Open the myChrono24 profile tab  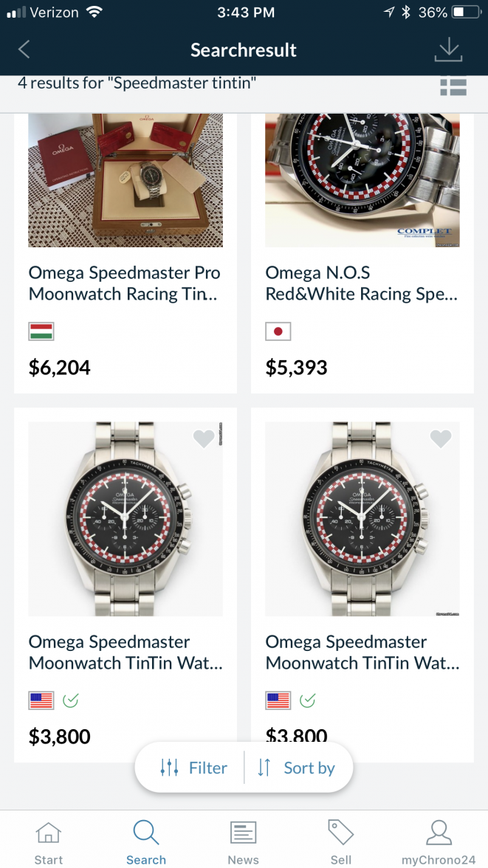click(x=439, y=843)
